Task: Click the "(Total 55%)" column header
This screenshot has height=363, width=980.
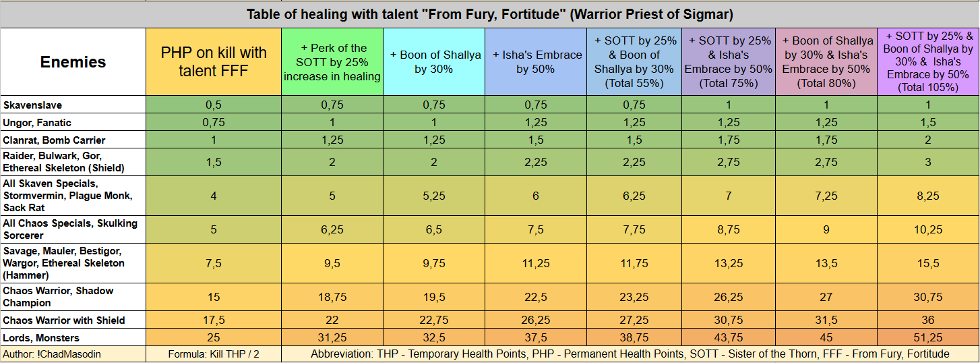Action: coord(634,62)
